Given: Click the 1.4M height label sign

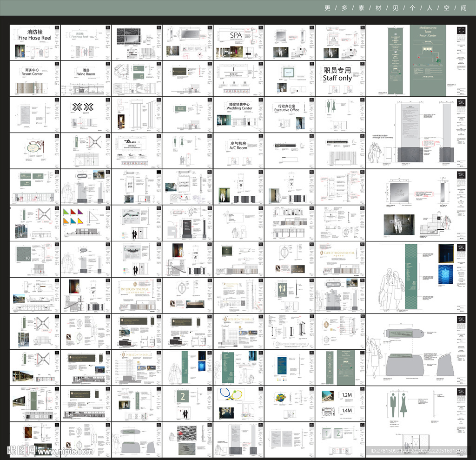Looking at the screenshot, I should click(347, 410).
